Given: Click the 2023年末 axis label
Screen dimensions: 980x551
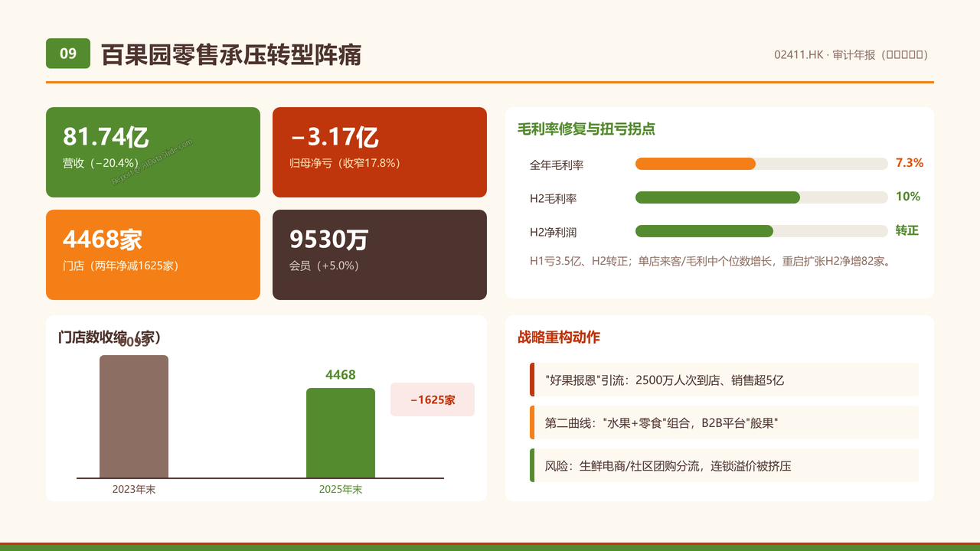Looking at the screenshot, I should 134,489.
